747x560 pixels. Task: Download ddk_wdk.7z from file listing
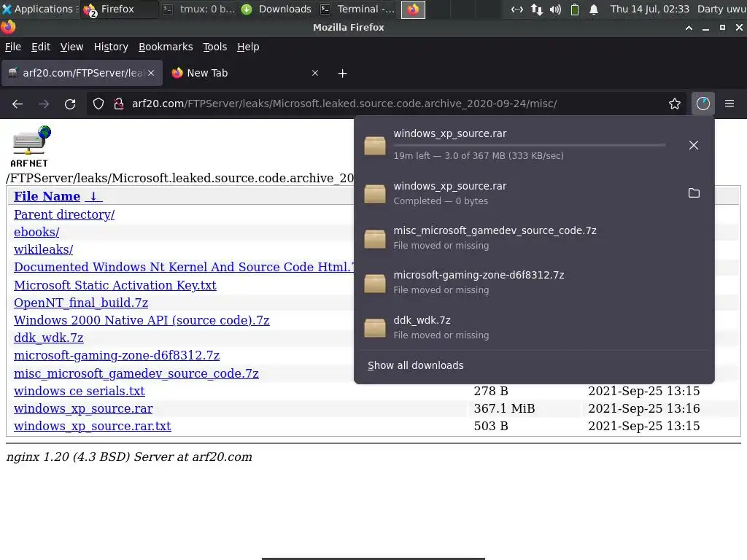pos(49,338)
